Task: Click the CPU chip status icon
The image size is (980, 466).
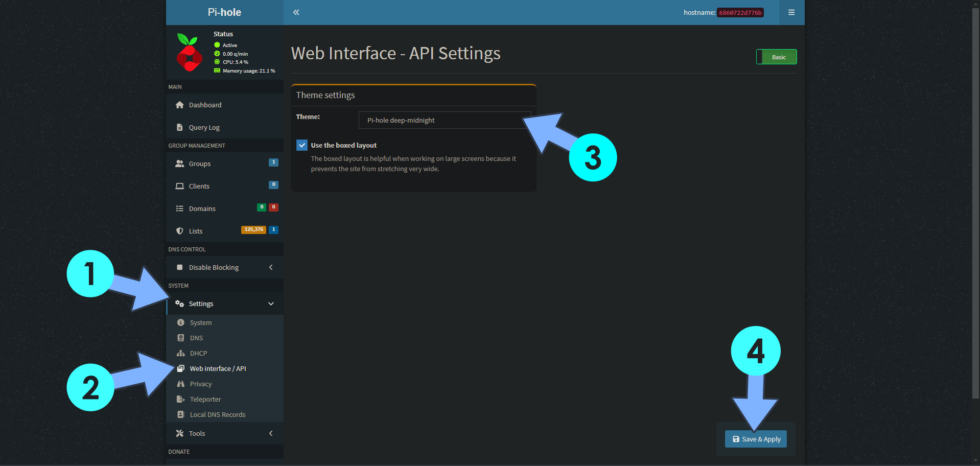Action: point(217,62)
